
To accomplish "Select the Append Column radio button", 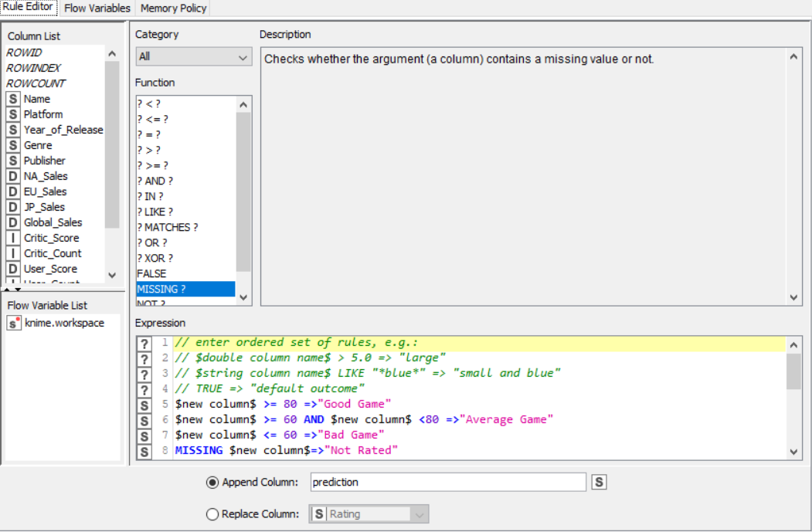I will pyautogui.click(x=212, y=483).
